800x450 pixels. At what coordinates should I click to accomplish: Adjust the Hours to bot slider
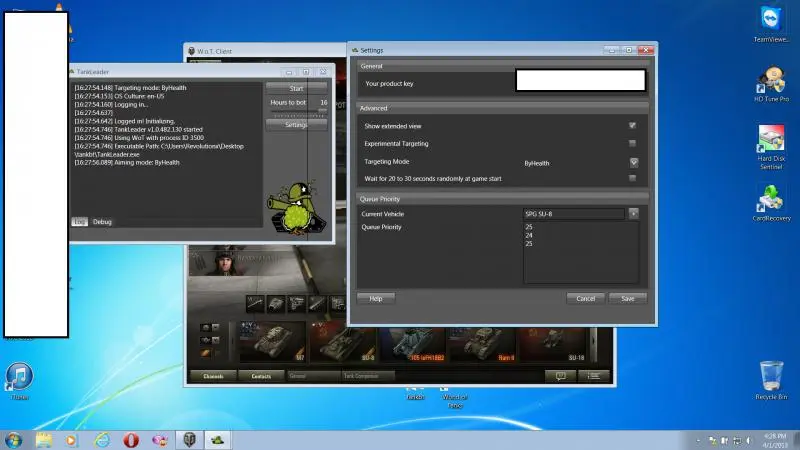[298, 111]
